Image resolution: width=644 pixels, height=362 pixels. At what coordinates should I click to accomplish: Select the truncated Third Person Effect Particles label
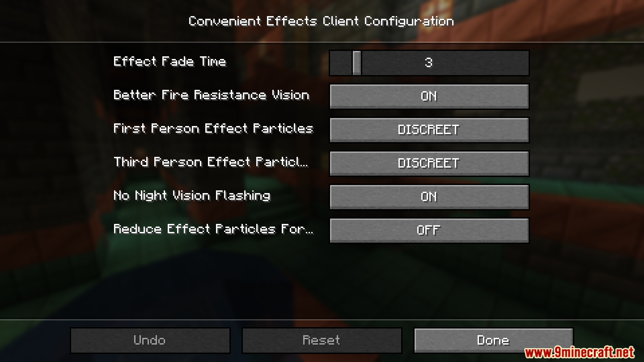211,162
